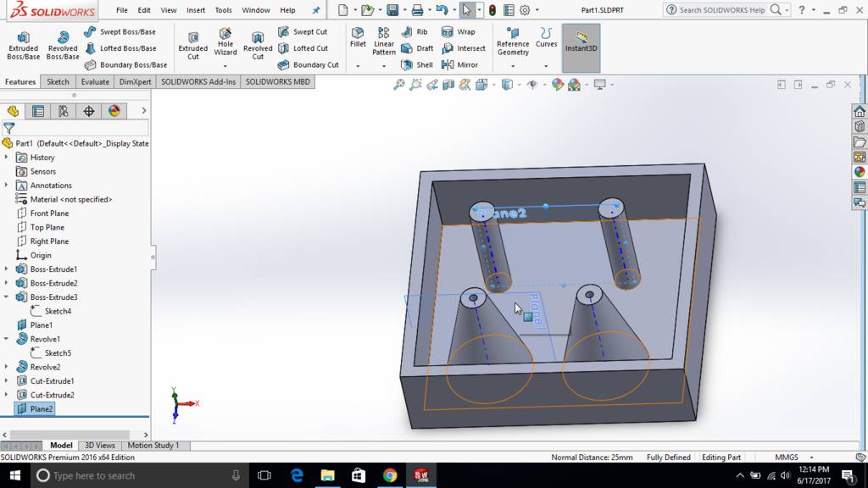Choose Boundary Boss/Base feature
Image resolution: width=868 pixels, height=488 pixels.
tap(125, 64)
